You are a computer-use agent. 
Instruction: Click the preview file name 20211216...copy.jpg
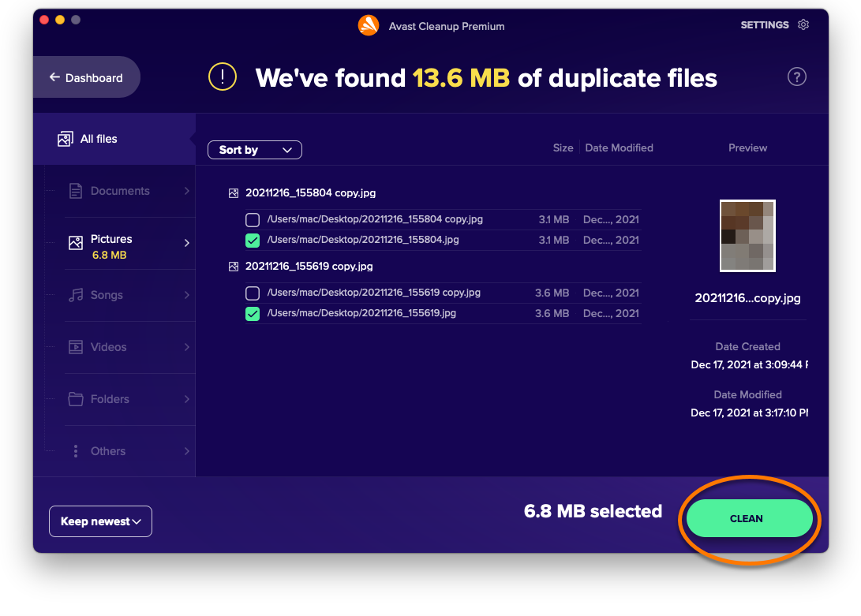(747, 298)
